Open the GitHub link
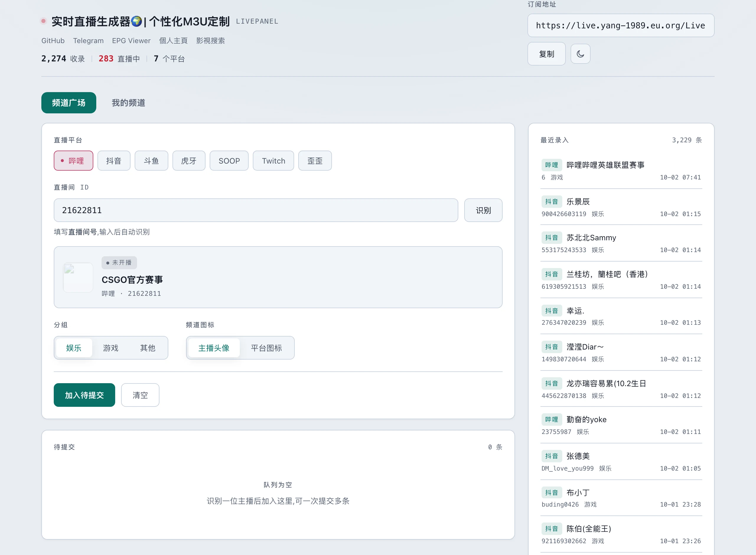The width and height of the screenshot is (756, 555). 53,41
